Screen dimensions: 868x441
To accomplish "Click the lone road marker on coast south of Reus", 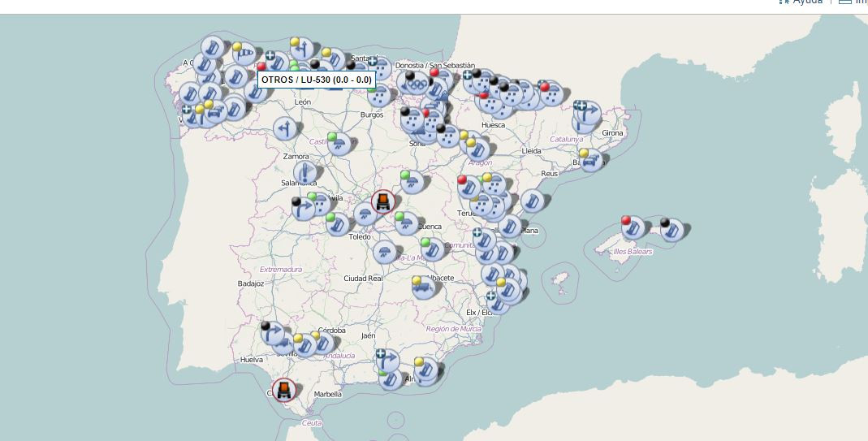I will pos(533,201).
